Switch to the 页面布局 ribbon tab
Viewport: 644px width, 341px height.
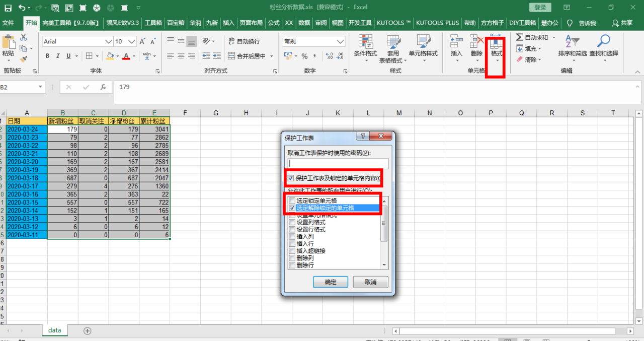(x=251, y=23)
